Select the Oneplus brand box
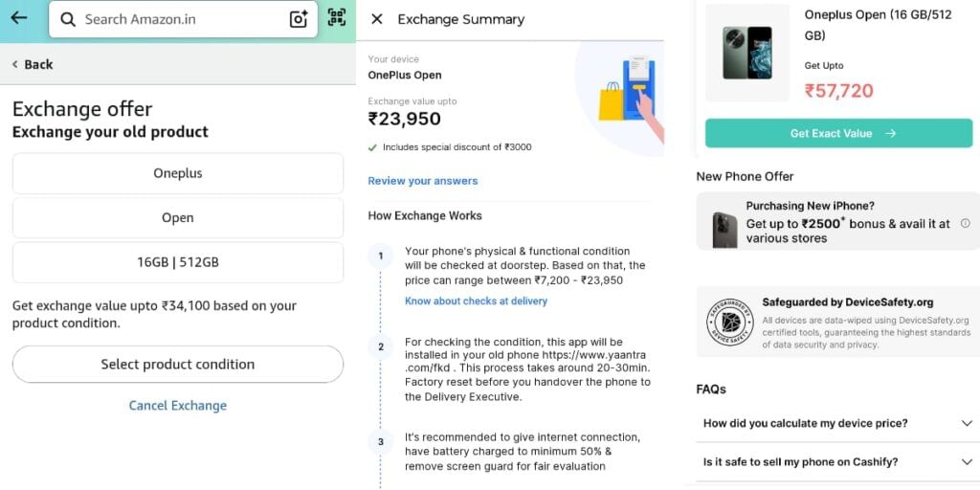This screenshot has height=490, width=980. pyautogui.click(x=177, y=174)
